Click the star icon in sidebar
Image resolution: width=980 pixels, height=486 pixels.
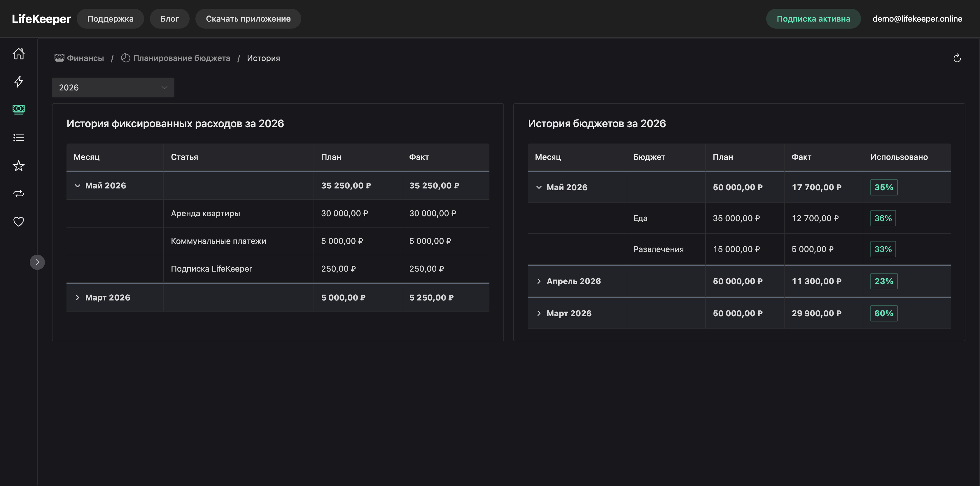19,166
